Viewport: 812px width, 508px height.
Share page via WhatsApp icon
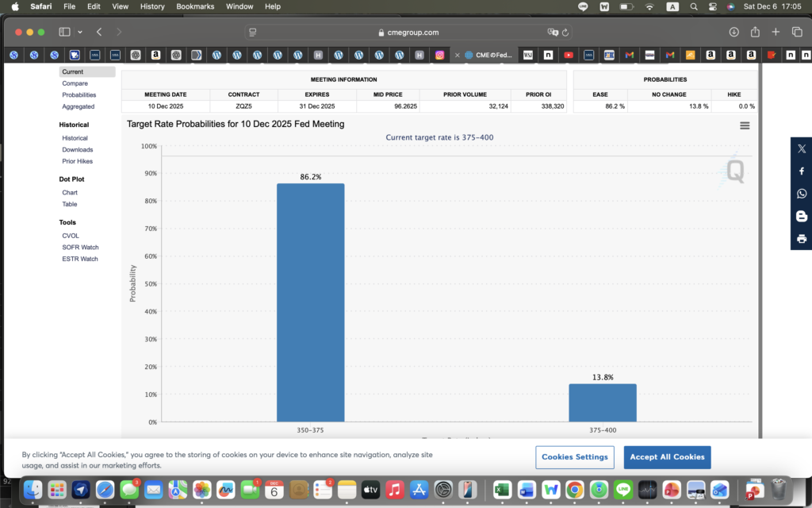[801, 194]
